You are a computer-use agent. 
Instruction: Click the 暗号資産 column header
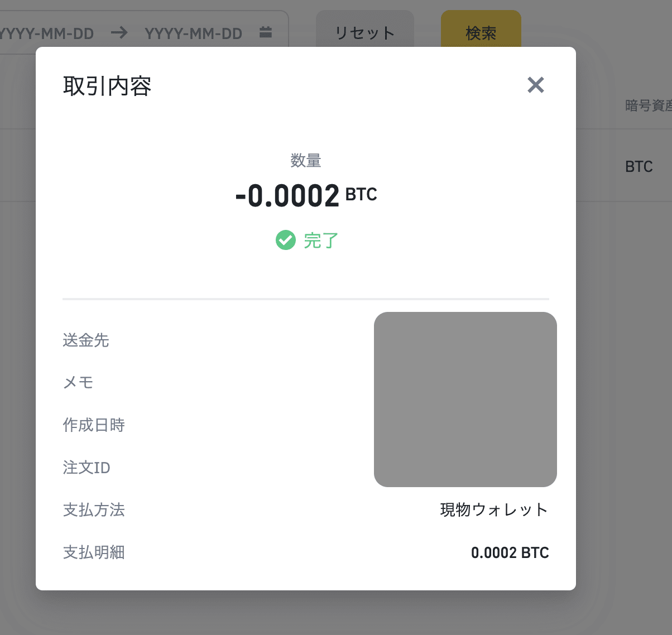click(649, 105)
